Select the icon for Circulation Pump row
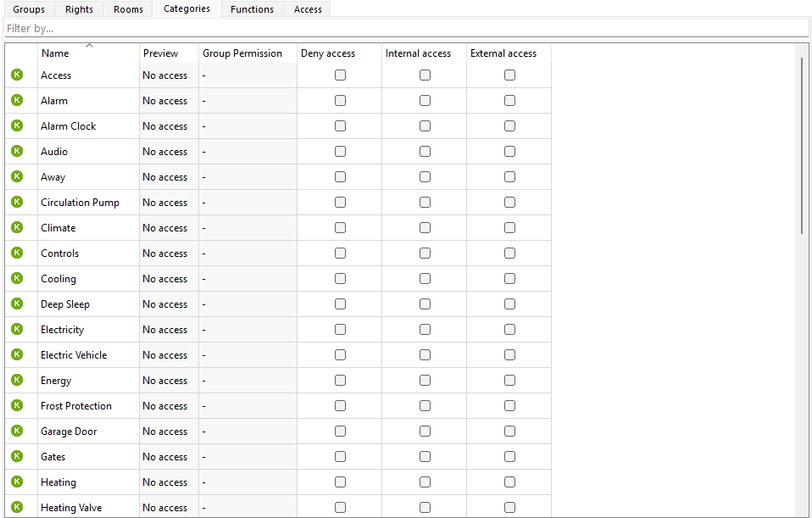This screenshot has height=518, width=812. pyautogui.click(x=17, y=203)
